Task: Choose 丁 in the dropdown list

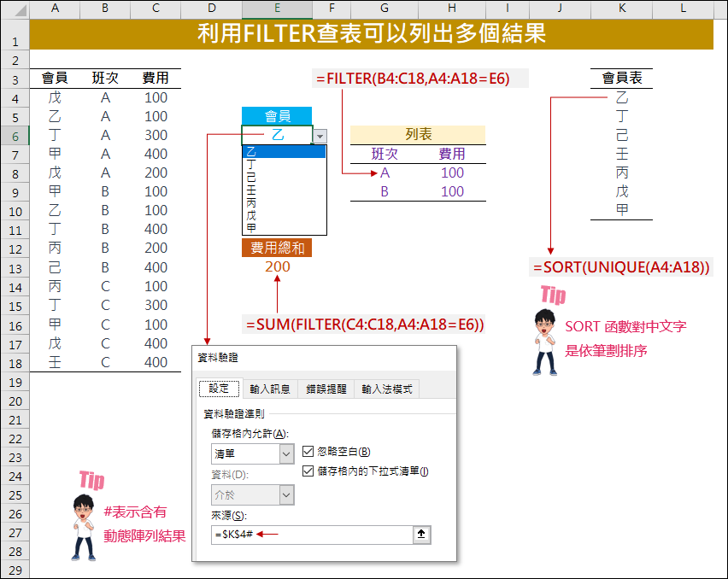Action: (x=285, y=164)
